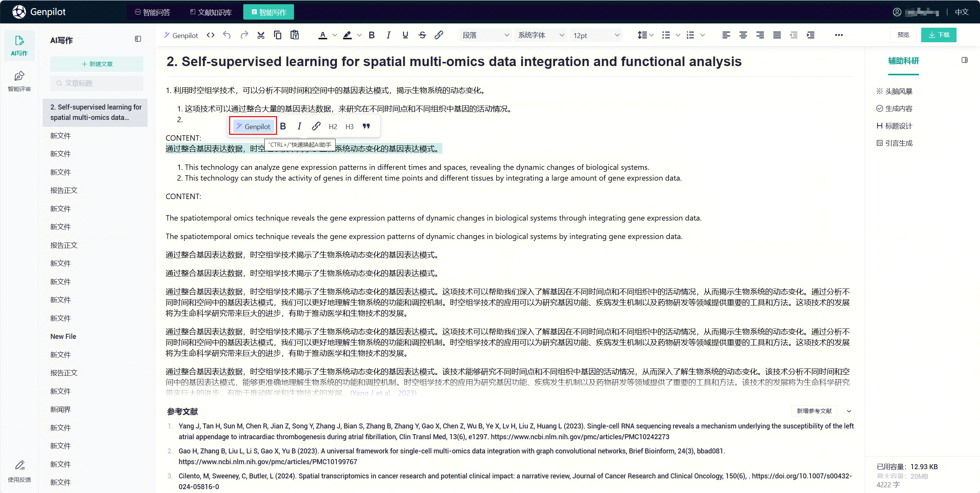Image resolution: width=980 pixels, height=493 pixels.
Task: Click the Genpilot logo icon
Action: point(19,12)
